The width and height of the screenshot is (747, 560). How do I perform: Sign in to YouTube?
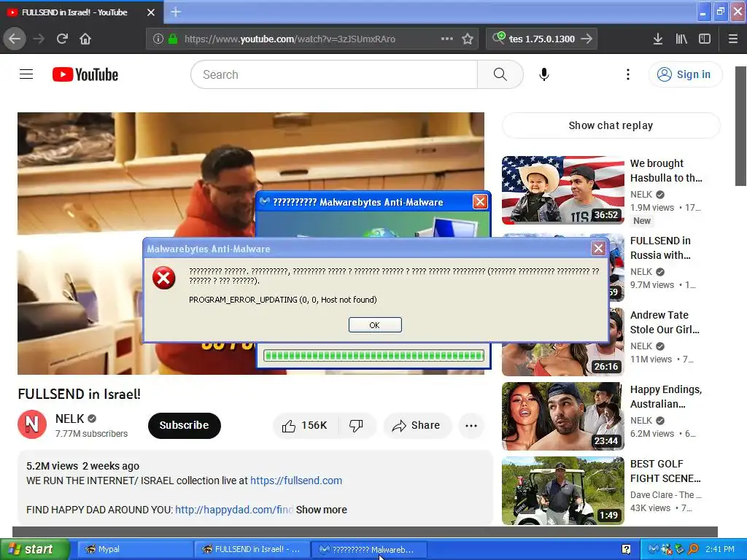[685, 74]
